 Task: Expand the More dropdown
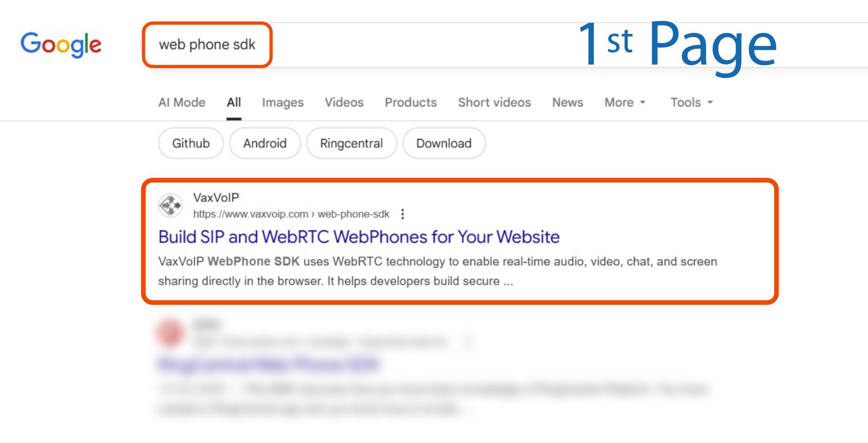(x=624, y=103)
